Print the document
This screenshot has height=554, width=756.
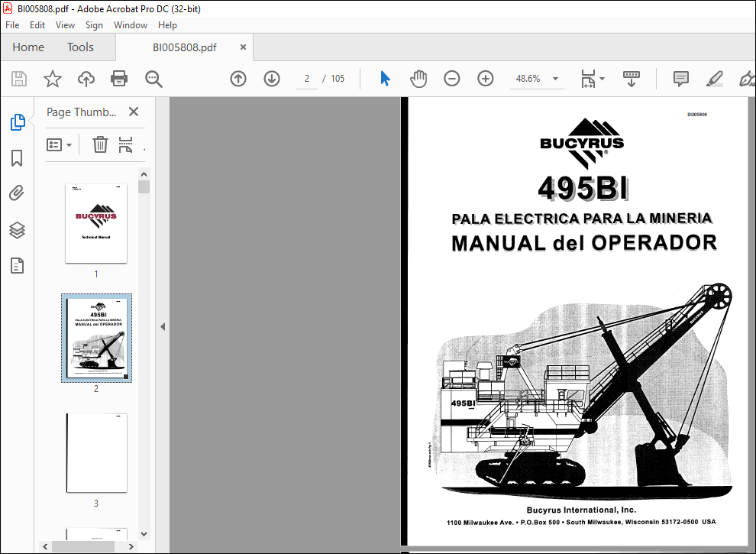(x=119, y=79)
